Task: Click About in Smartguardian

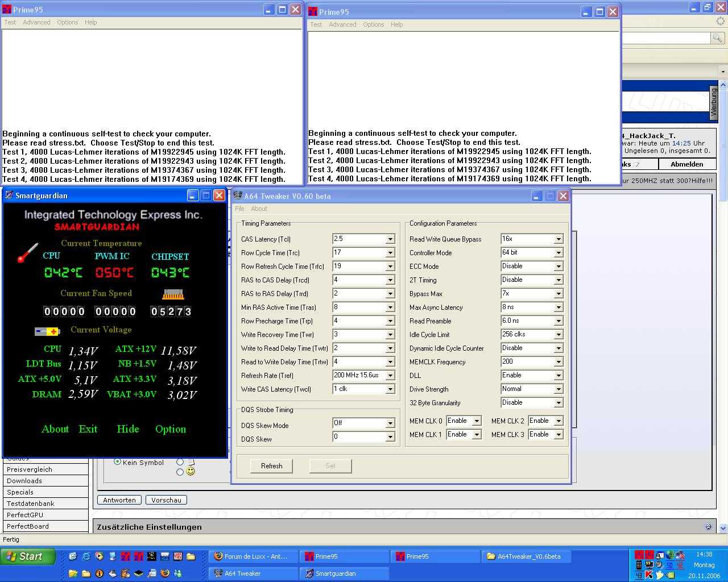Action: pos(55,429)
